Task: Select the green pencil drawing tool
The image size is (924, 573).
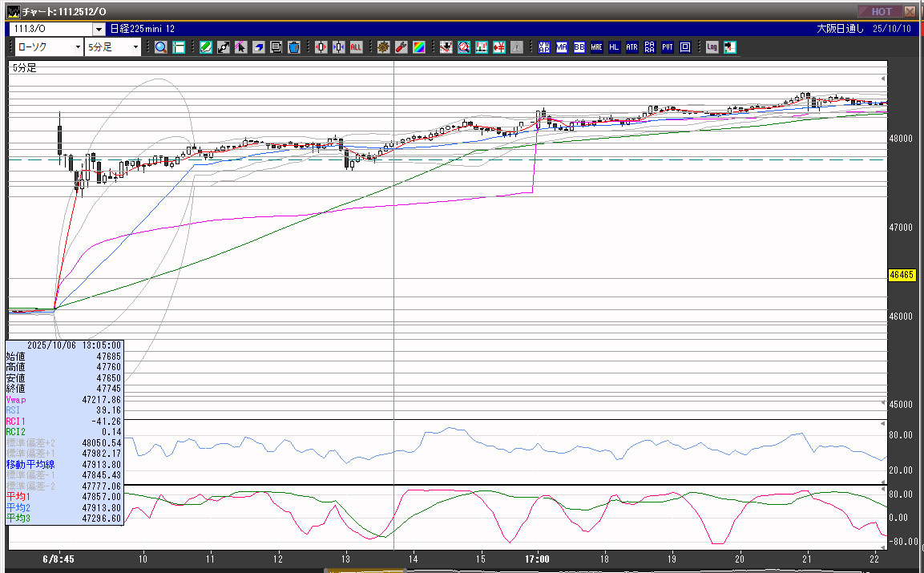Action: point(206,47)
